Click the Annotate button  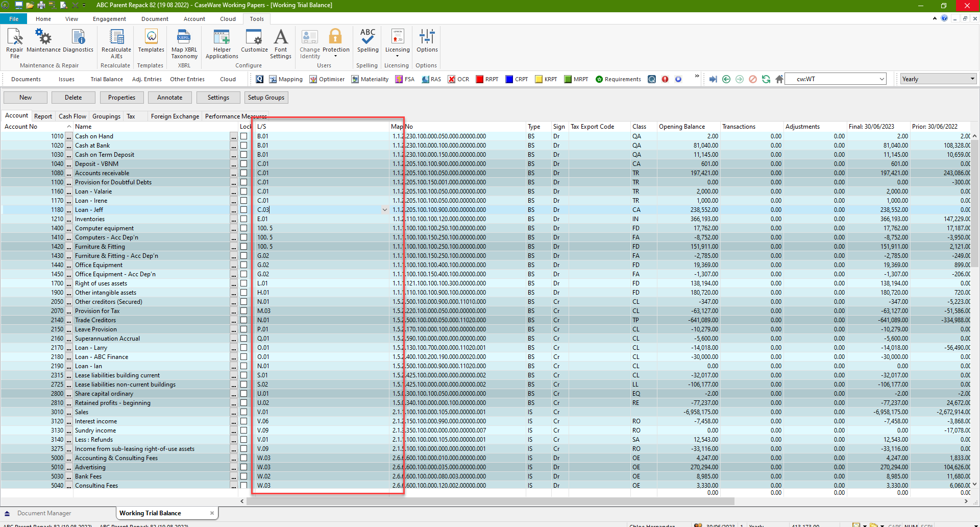169,98
